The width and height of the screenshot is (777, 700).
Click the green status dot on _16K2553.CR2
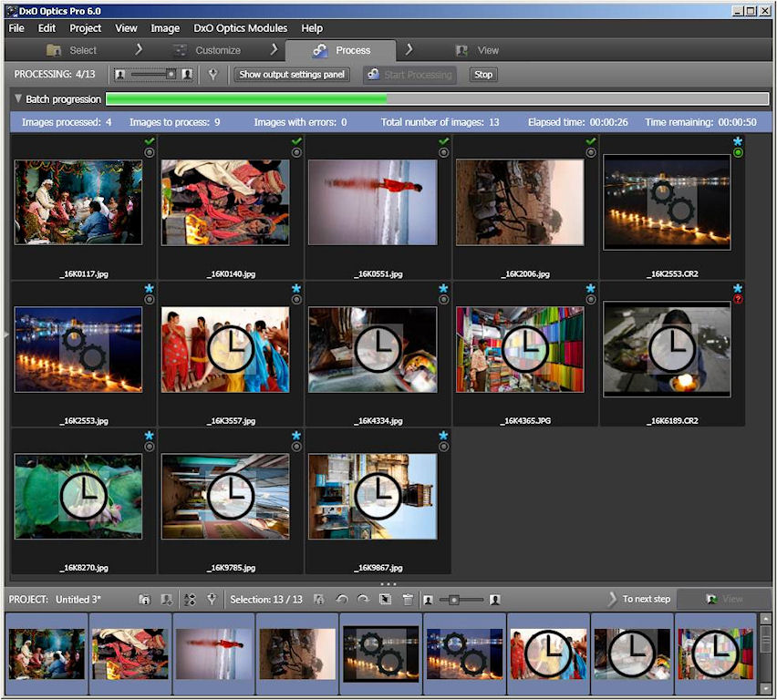tap(738, 153)
